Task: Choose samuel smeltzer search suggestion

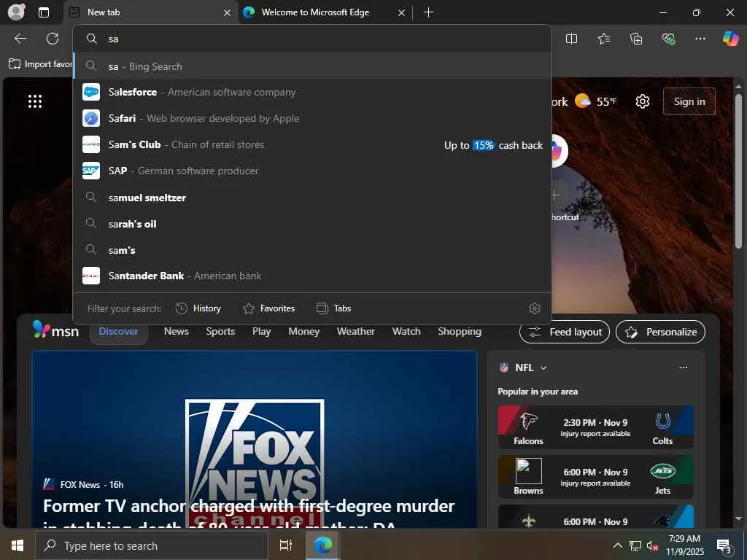Action: pyautogui.click(x=312, y=198)
